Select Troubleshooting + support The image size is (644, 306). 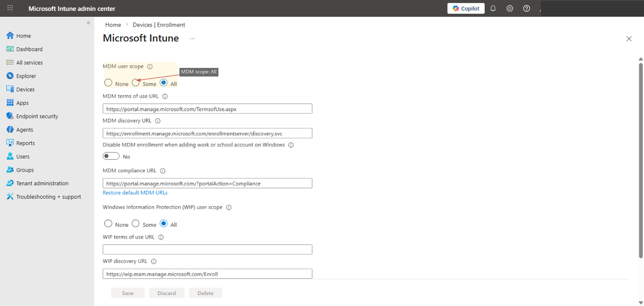click(49, 196)
